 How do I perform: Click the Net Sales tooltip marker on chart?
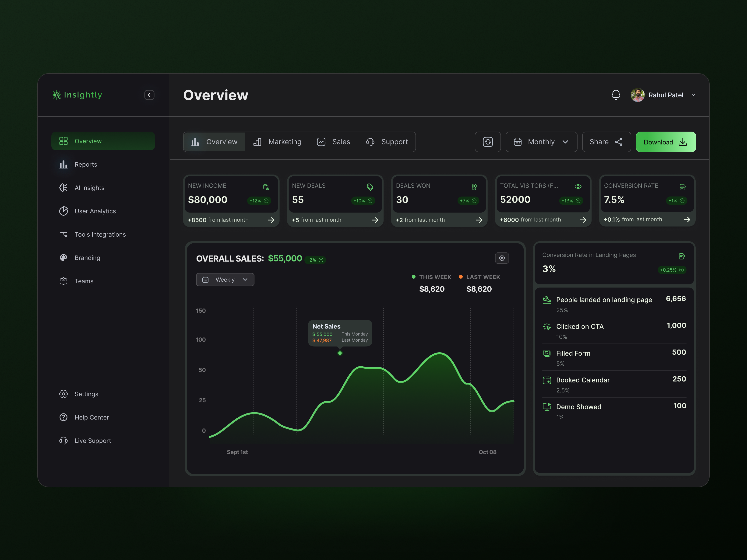pos(340,353)
